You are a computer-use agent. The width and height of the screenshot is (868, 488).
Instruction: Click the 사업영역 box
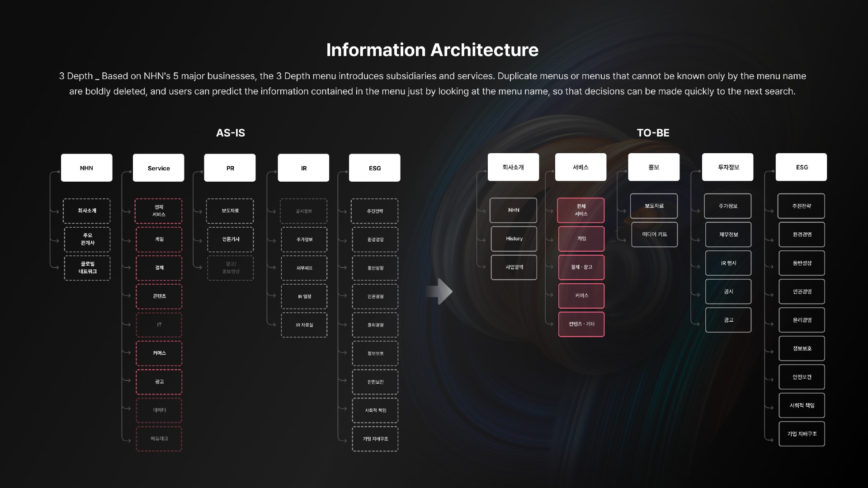(x=514, y=267)
